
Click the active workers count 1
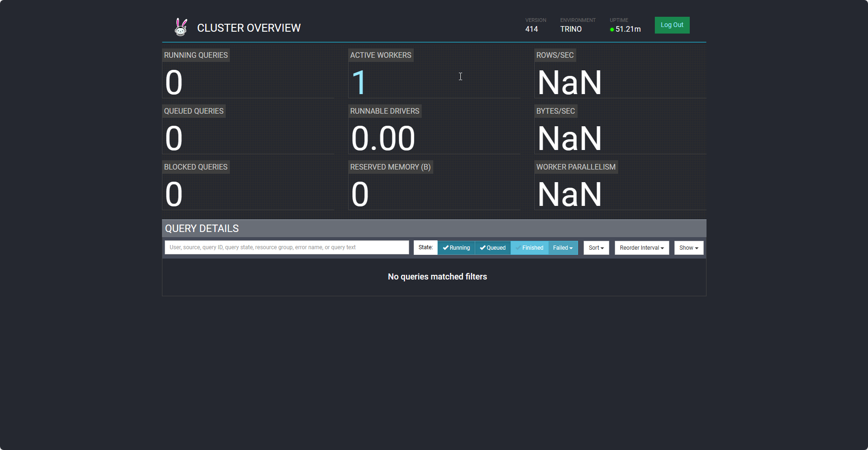pos(359,82)
